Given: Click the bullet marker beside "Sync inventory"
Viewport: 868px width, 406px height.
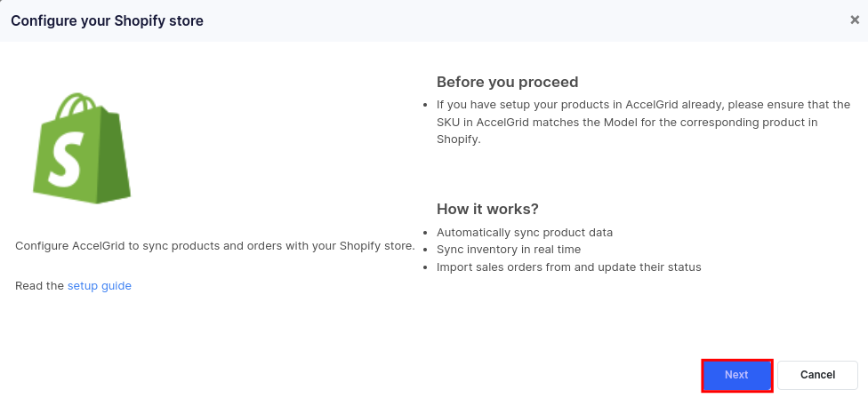Looking at the screenshot, I should click(428, 251).
